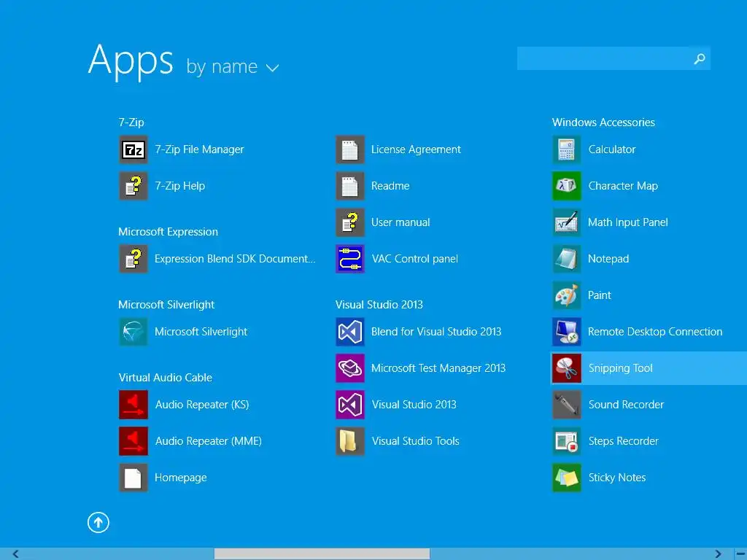Click the 'Visual Studio Tools' label text

[415, 441]
